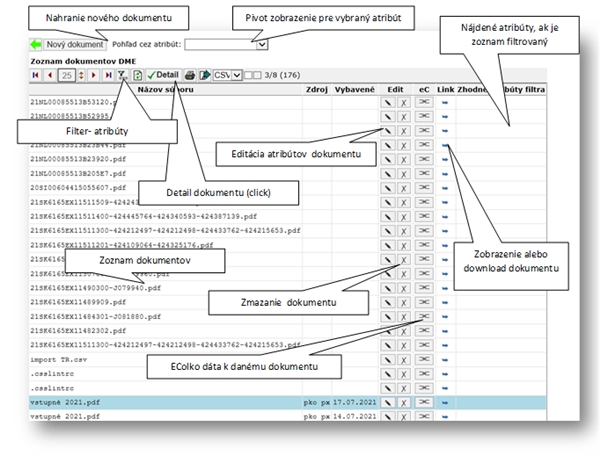Edit the 21SK6165EX11511400-424445764 document row
Viewport: 600px width, 455px height.
click(388, 217)
